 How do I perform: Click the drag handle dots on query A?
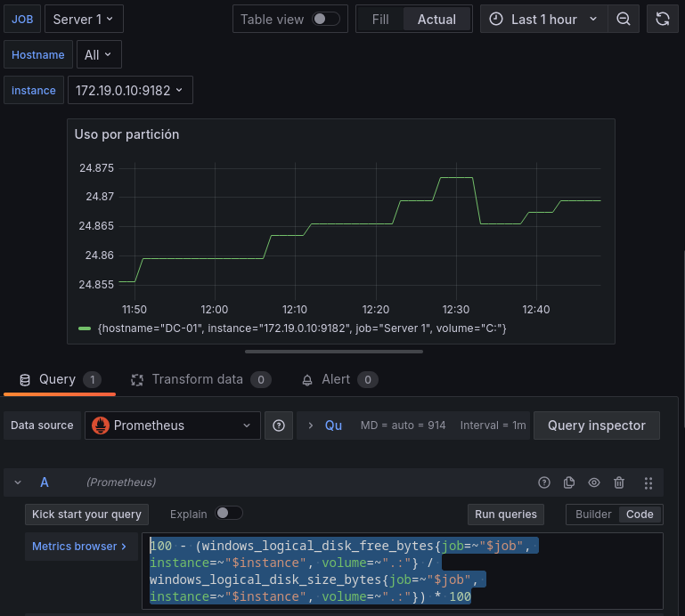[648, 482]
